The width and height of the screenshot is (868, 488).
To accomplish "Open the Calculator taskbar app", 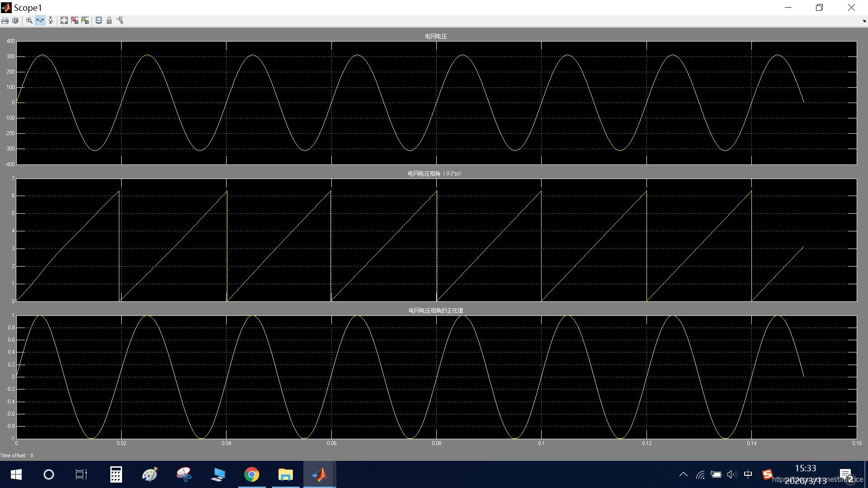I will (116, 474).
